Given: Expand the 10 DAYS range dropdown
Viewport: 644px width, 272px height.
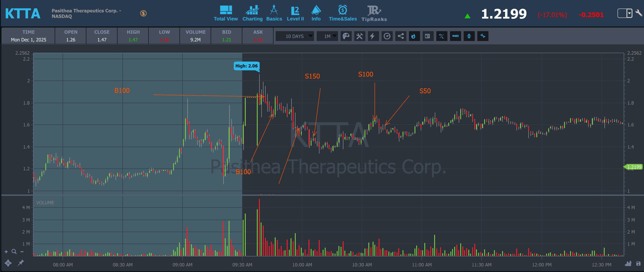Looking at the screenshot, I should pyautogui.click(x=295, y=36).
